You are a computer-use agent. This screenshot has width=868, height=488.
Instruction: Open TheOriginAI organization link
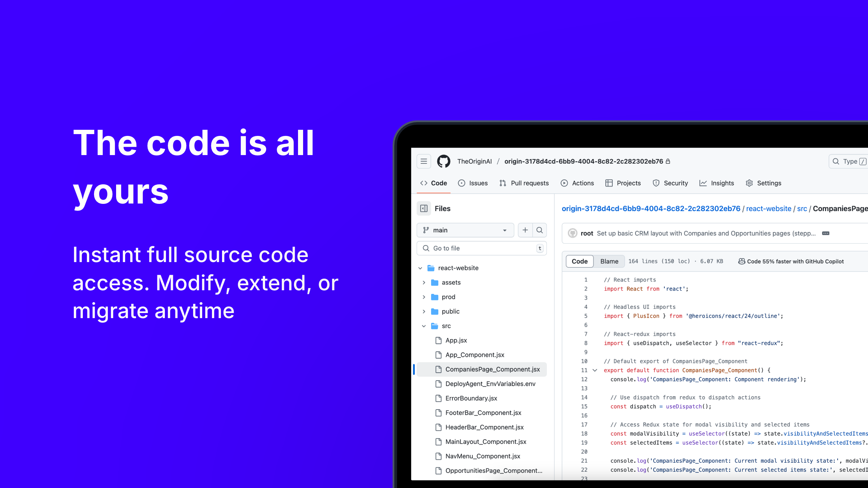[x=475, y=162]
